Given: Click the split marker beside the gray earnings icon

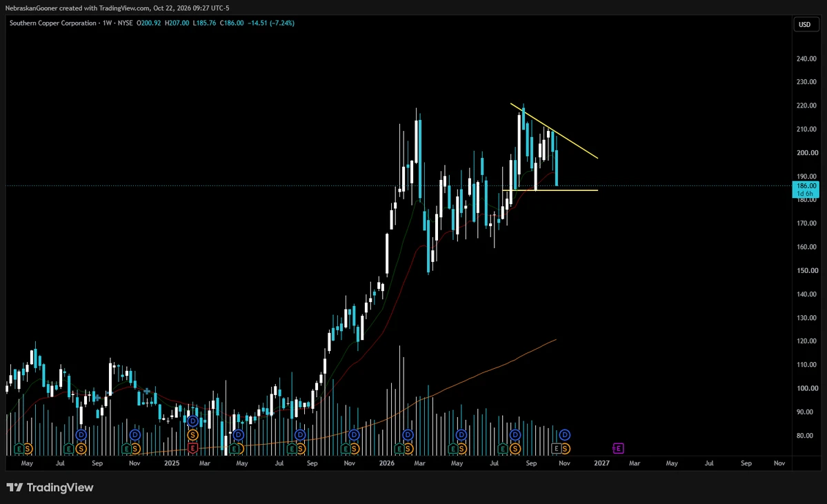Looking at the screenshot, I should (565, 449).
